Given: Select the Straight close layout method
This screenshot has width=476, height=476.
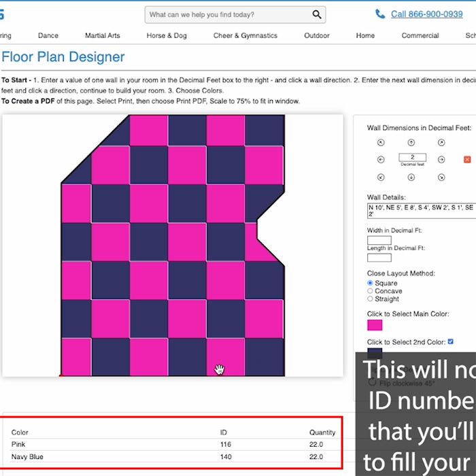Looking at the screenshot, I should coord(370,299).
